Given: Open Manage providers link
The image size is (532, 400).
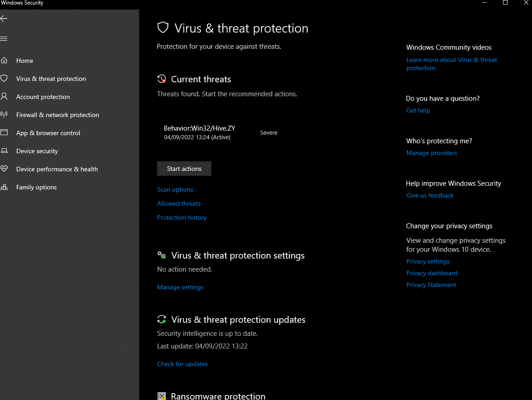Looking at the screenshot, I should point(431,153).
